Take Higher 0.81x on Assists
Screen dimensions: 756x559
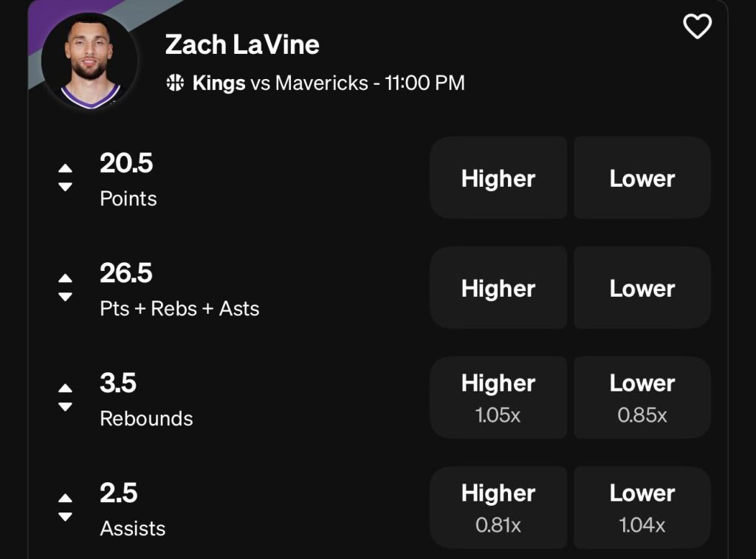[498, 507]
